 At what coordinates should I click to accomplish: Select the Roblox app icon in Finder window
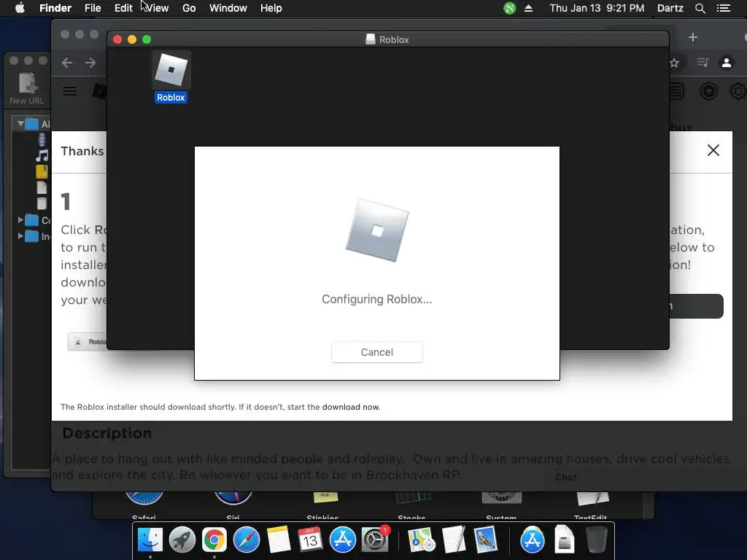pos(171,70)
